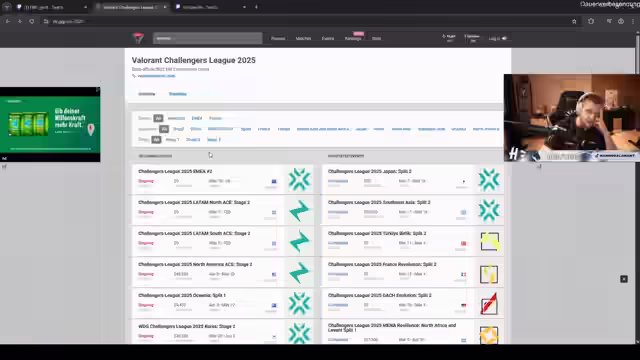
Task: Click the LATAM North ACE Stage 2 logo
Action: pos(299,210)
